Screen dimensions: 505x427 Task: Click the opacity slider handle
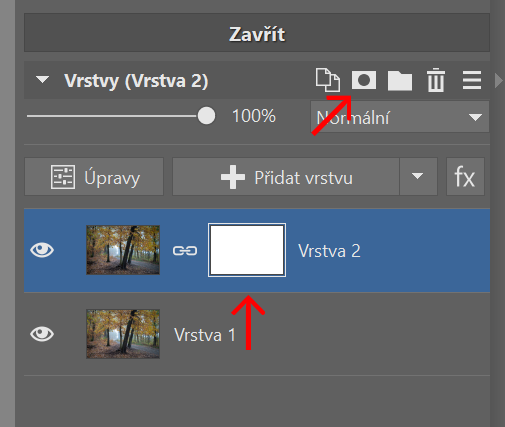206,116
